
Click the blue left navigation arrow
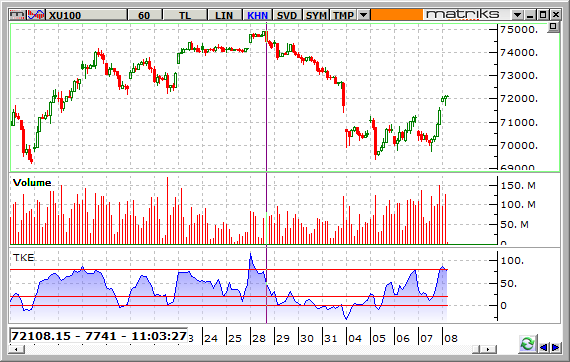(x=544, y=347)
